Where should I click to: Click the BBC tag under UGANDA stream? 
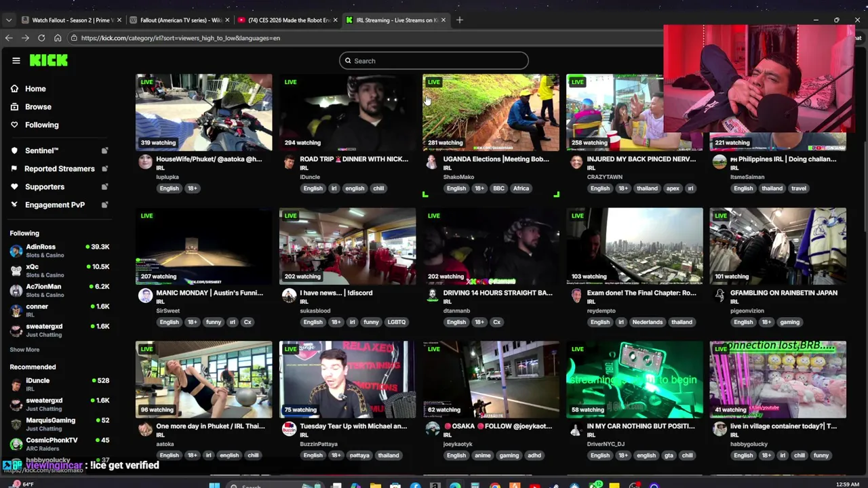[x=498, y=188]
